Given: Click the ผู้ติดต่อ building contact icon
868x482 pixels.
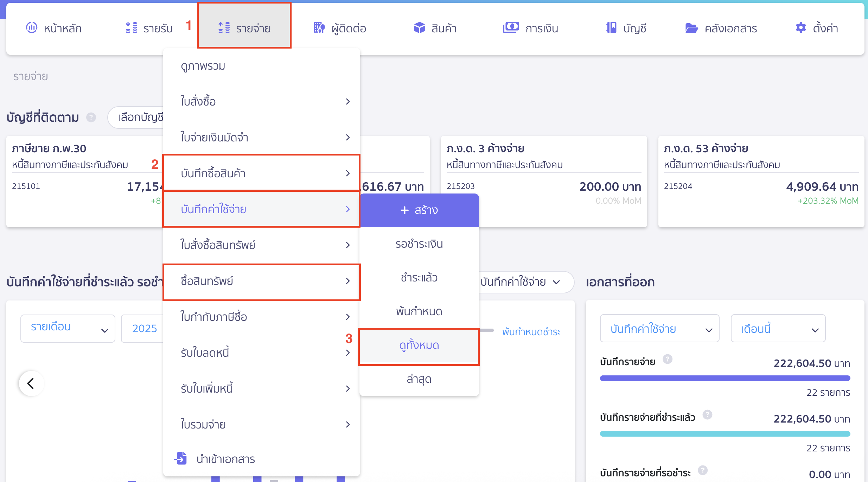Looking at the screenshot, I should pos(319,27).
